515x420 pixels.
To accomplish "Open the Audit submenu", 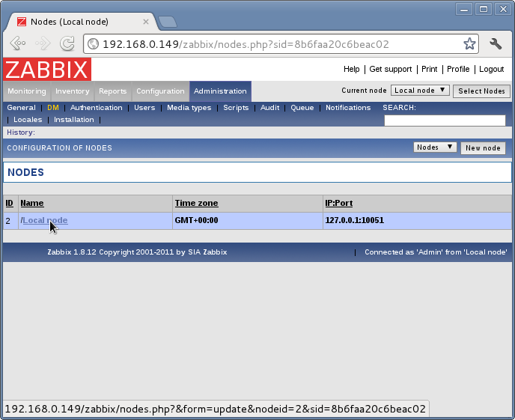I will pos(269,108).
